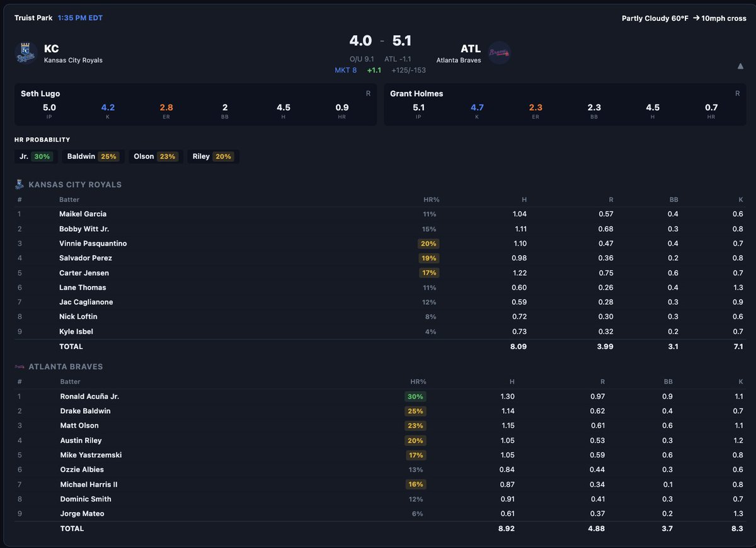Select Ronald Acuña Jr.'s batter row
Image resolution: width=756 pixels, height=548 pixels.
(x=252, y=396)
